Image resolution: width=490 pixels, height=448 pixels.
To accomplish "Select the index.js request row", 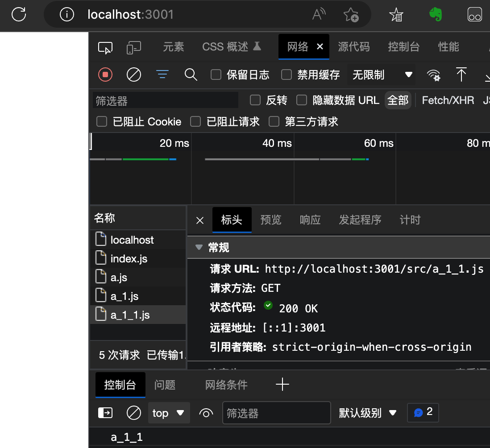I will [138, 258].
